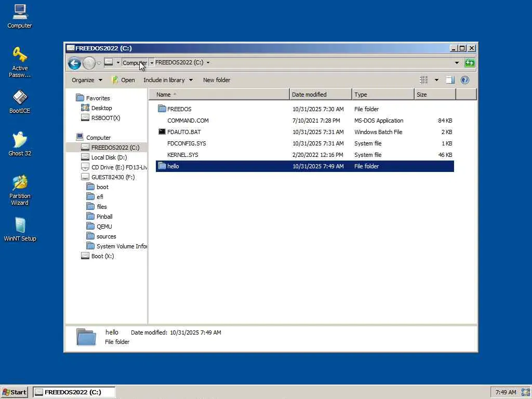Open the BootICE desktop icon
The width and height of the screenshot is (532, 399).
click(x=20, y=101)
